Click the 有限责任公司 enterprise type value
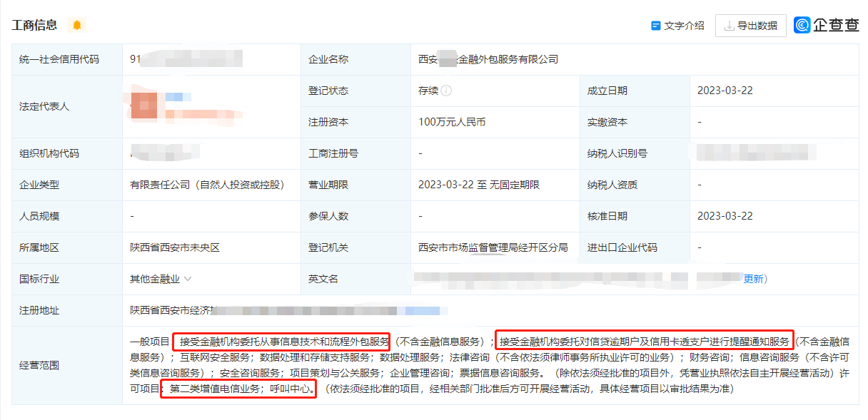 tap(207, 185)
